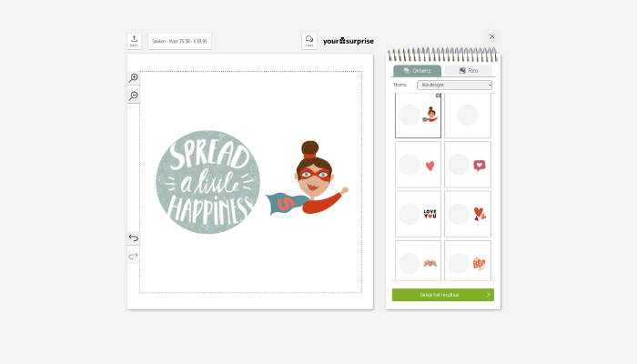Click the superhero woman illustration on canvas

click(x=308, y=178)
